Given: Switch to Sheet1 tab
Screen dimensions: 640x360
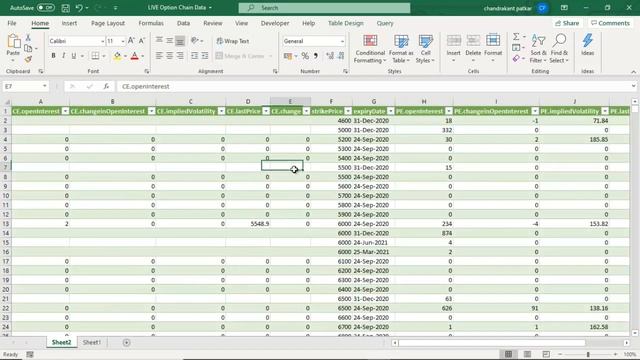Looking at the screenshot, I should click(x=91, y=342).
